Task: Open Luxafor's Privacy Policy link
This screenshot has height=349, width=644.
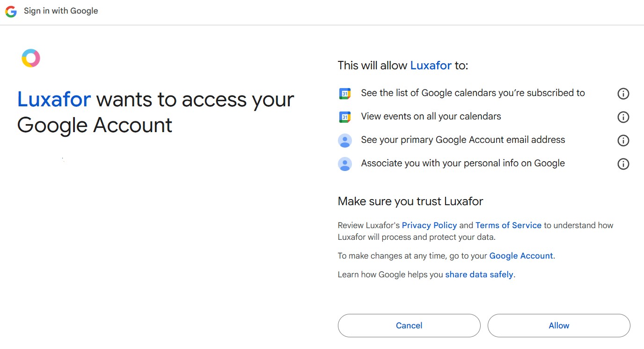Action: pos(429,225)
